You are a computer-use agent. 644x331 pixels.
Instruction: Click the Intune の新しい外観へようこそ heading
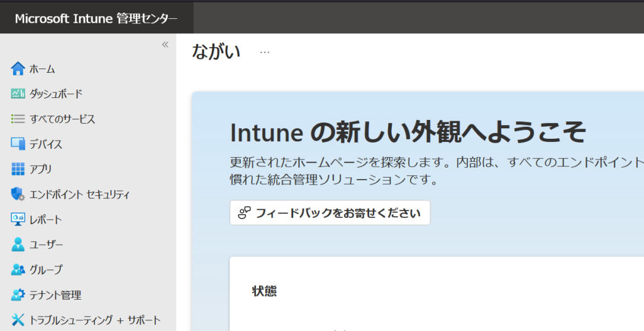pos(408,133)
